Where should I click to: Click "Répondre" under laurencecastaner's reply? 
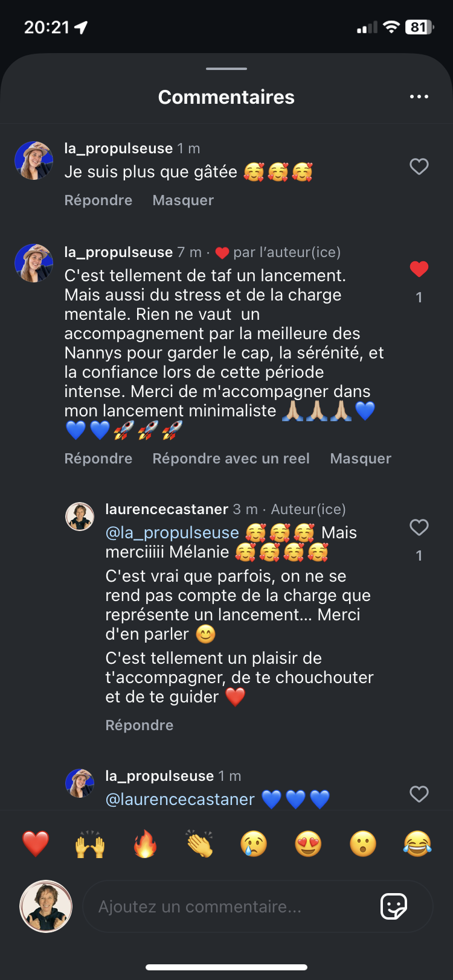tap(139, 725)
